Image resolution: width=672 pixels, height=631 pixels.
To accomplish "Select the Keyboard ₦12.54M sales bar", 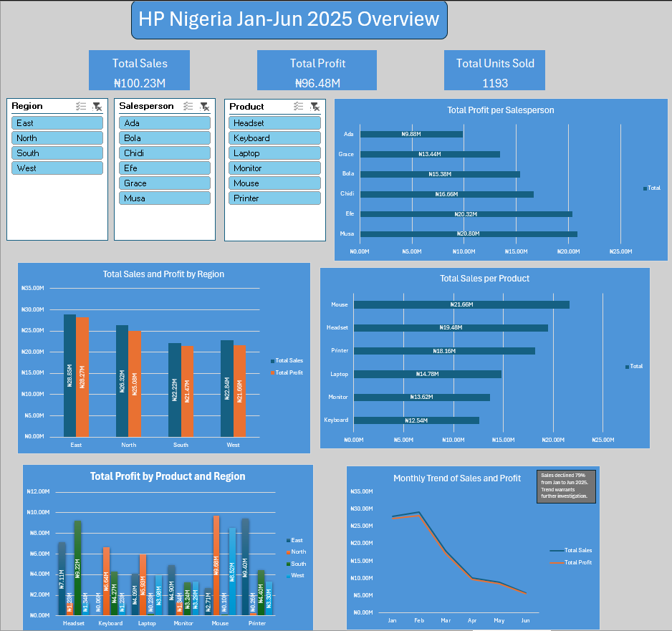I will (x=416, y=420).
